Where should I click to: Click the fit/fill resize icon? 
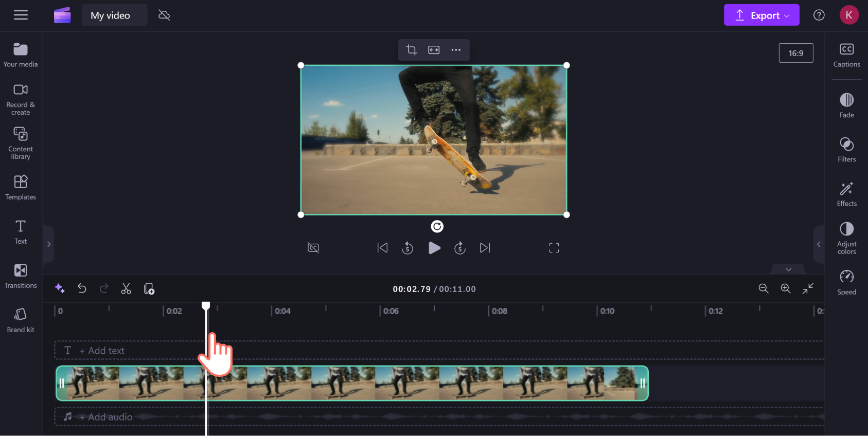click(x=434, y=50)
